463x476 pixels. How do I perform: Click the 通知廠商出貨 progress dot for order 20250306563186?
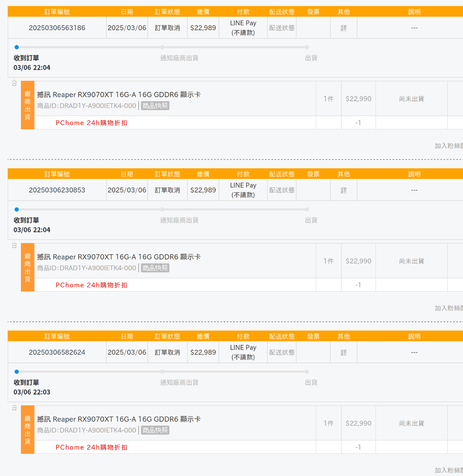tap(163, 47)
